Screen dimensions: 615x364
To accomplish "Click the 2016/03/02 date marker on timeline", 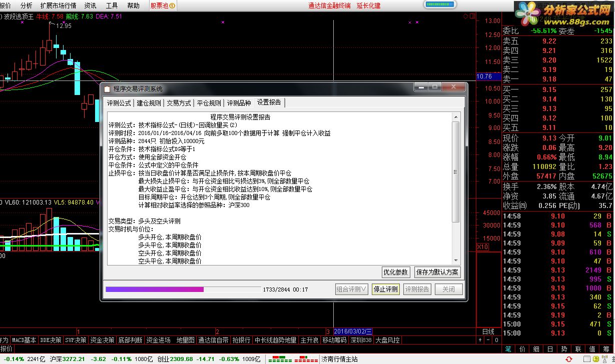I will tap(353, 331).
